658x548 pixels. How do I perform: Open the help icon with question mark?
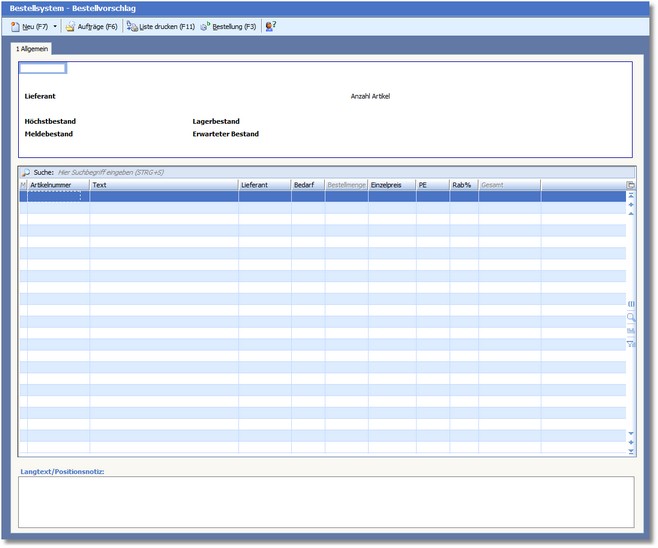(x=270, y=26)
